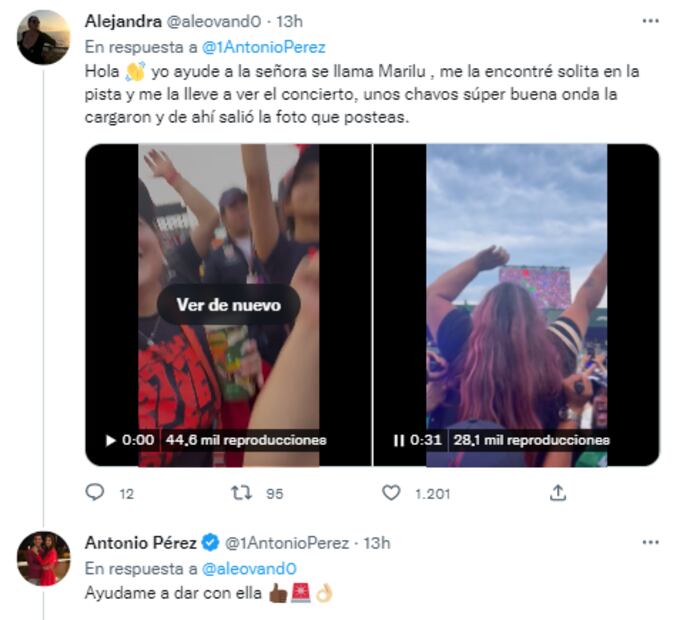Click the @aleovand0 handle beside Alejandra
Image resolution: width=680 pixels, height=620 pixels.
tap(216, 21)
